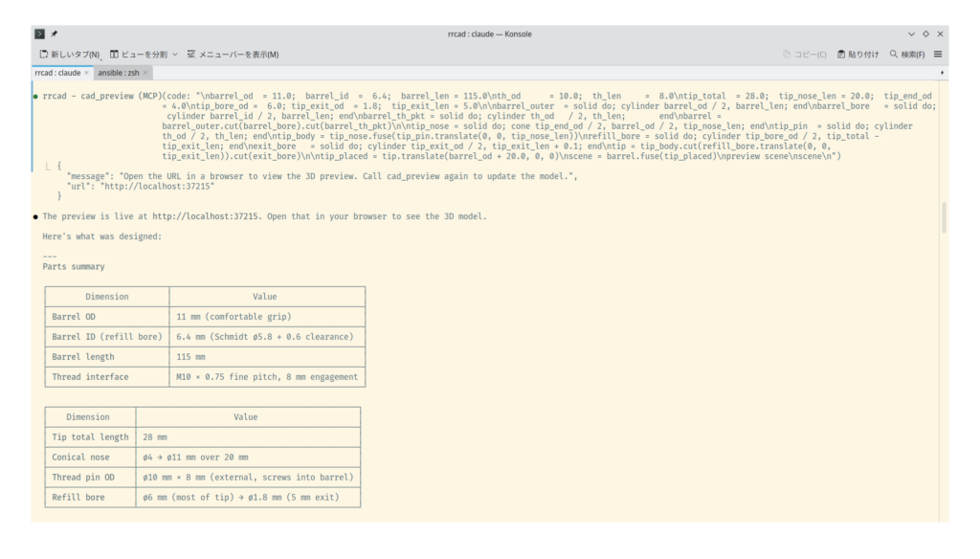Open a new tab with 新しいタブ button

coord(69,55)
